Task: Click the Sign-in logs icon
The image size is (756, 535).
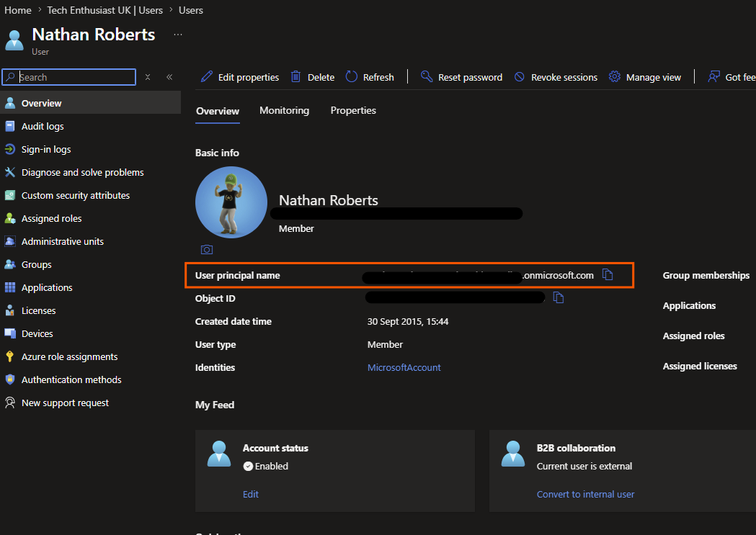Action: [x=9, y=149]
